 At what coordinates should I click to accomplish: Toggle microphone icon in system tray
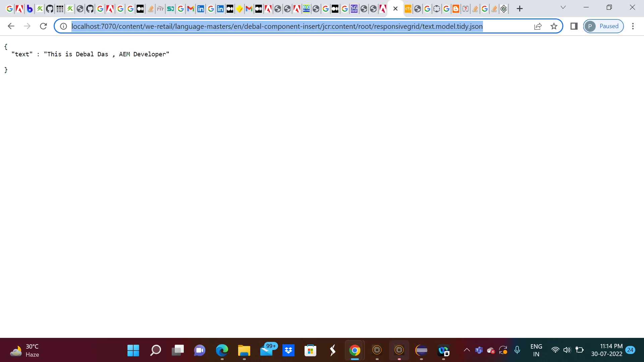(x=517, y=350)
